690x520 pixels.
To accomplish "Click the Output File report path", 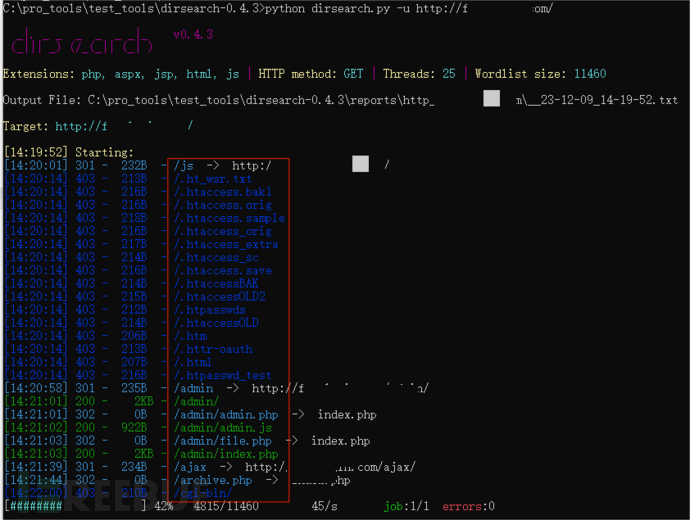I will [340, 100].
